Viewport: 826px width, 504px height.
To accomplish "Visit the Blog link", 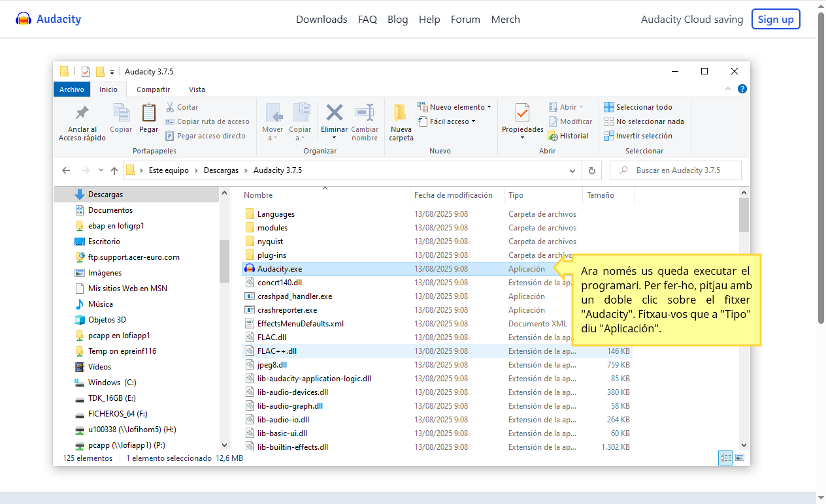I will pos(397,20).
